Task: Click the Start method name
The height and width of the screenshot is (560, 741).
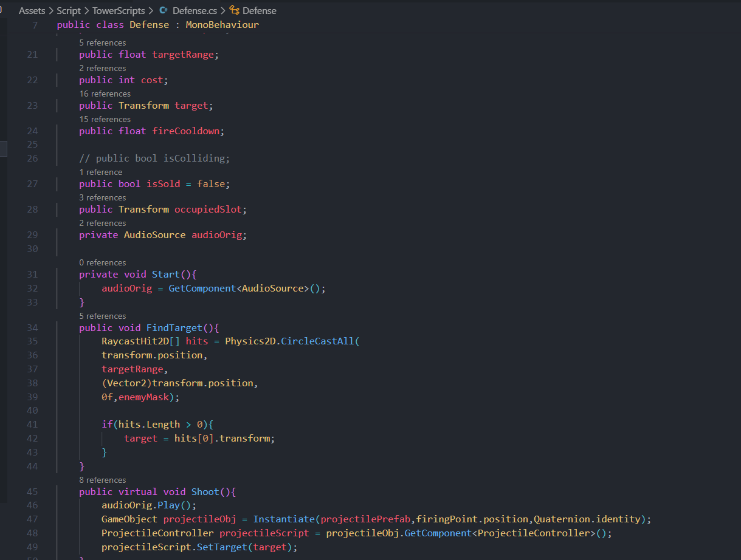Action: pos(166,275)
